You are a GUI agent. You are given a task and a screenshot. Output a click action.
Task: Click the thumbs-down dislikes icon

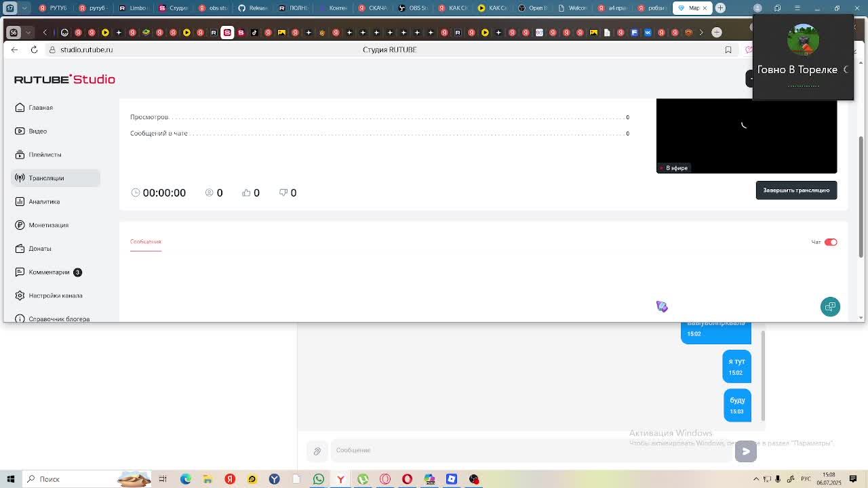283,192
